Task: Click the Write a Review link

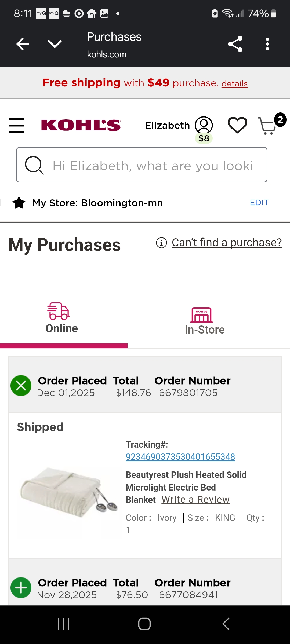Action: click(195, 500)
